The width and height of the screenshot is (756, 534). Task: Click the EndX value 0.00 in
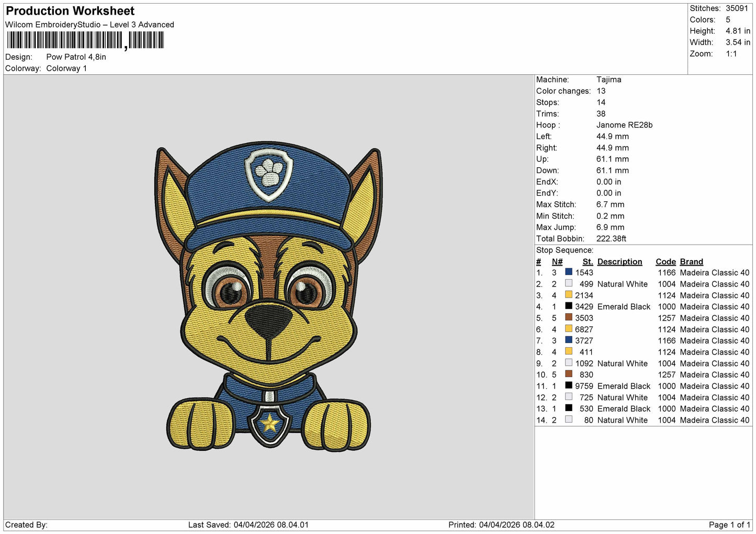pyautogui.click(x=609, y=182)
